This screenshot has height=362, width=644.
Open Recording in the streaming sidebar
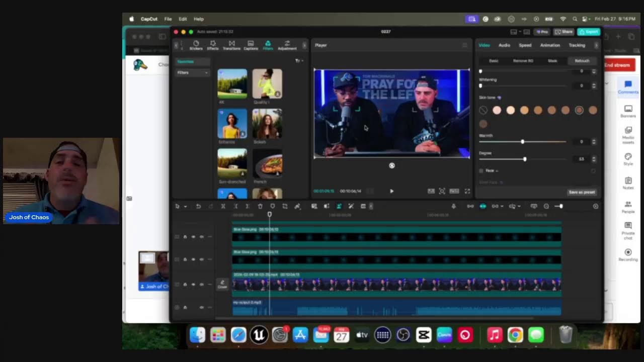pos(628,255)
